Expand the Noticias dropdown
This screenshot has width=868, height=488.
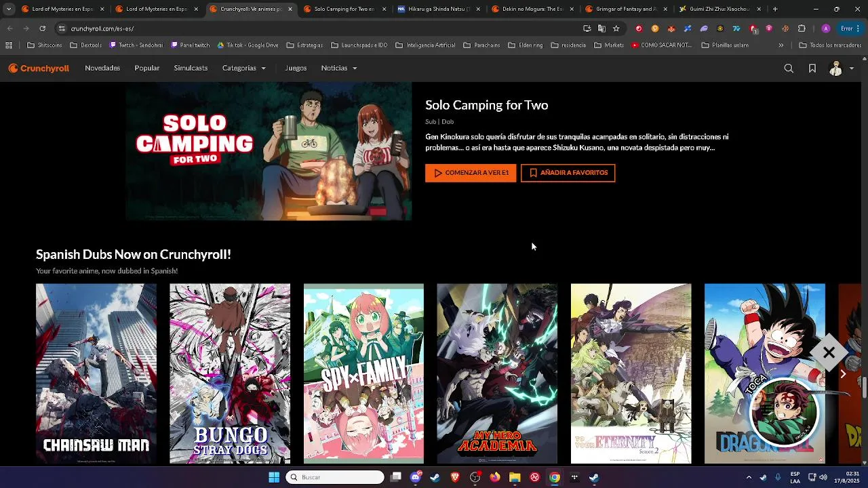click(x=338, y=68)
